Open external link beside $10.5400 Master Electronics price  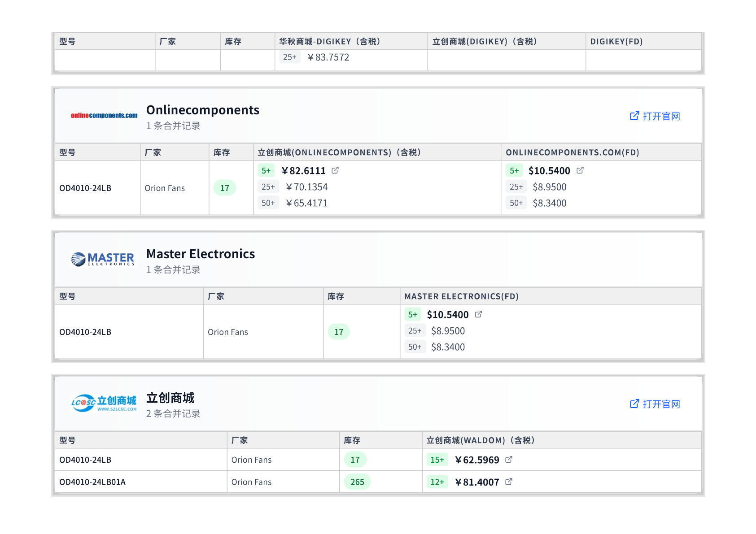(478, 314)
